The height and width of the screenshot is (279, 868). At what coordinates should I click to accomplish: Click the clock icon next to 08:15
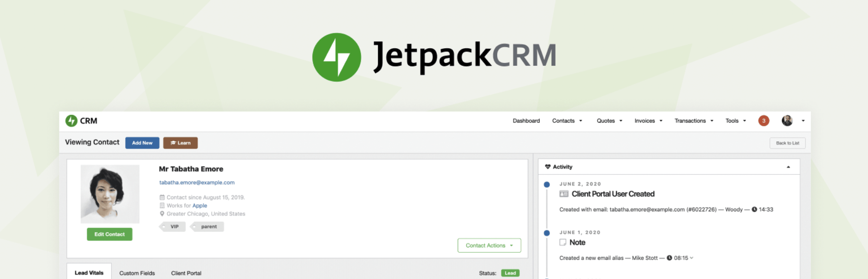point(669,258)
